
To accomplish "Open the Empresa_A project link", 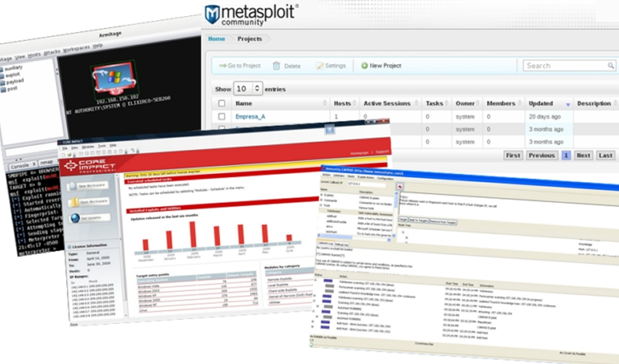I will tap(251, 116).
